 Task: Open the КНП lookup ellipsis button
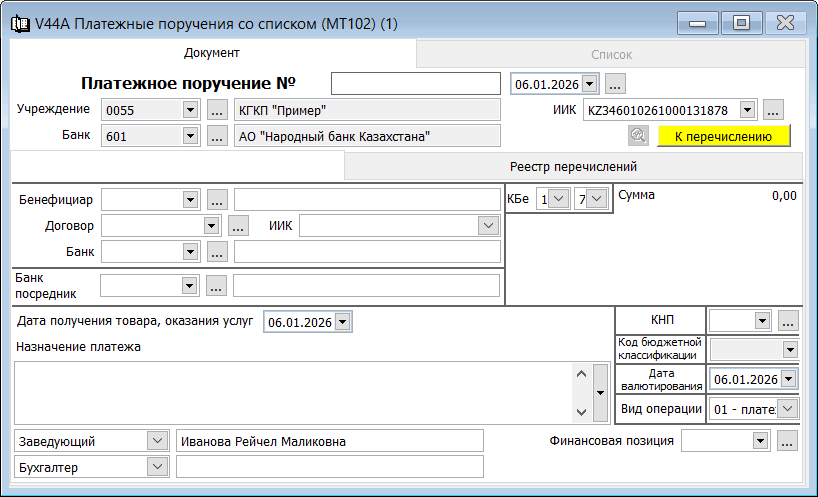coord(788,321)
